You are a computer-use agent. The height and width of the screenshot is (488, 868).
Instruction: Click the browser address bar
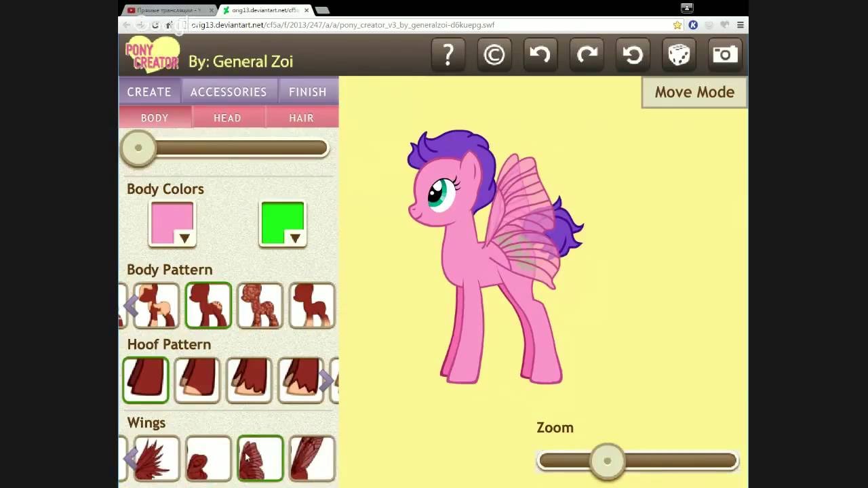coord(427,25)
